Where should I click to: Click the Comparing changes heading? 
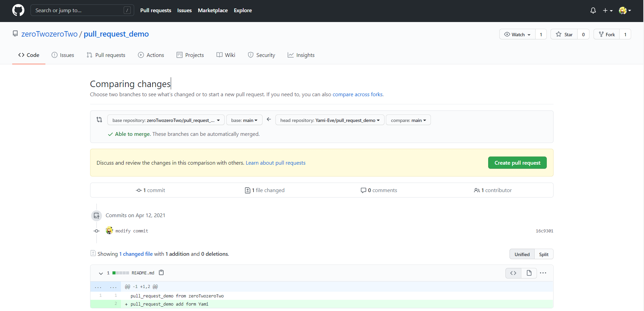point(130,84)
